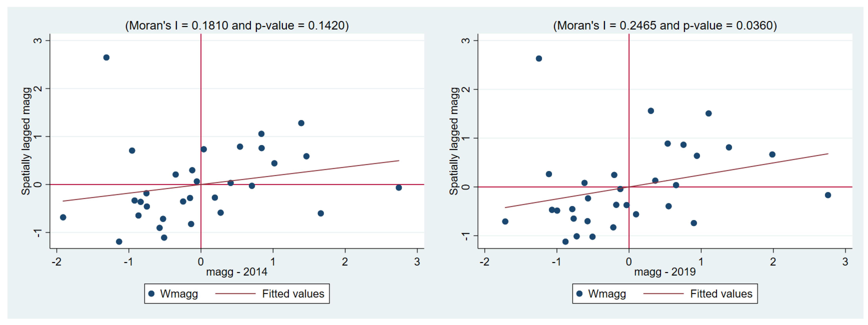Viewport: 868px width, 325px height.
Task: Select the "magg - 2019" x-axis label
Action: click(x=664, y=271)
